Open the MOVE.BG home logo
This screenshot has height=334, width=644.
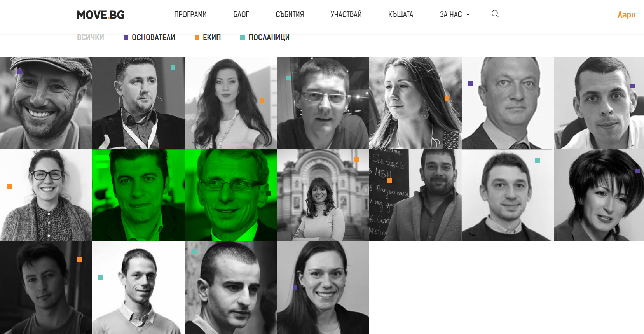coord(101,15)
